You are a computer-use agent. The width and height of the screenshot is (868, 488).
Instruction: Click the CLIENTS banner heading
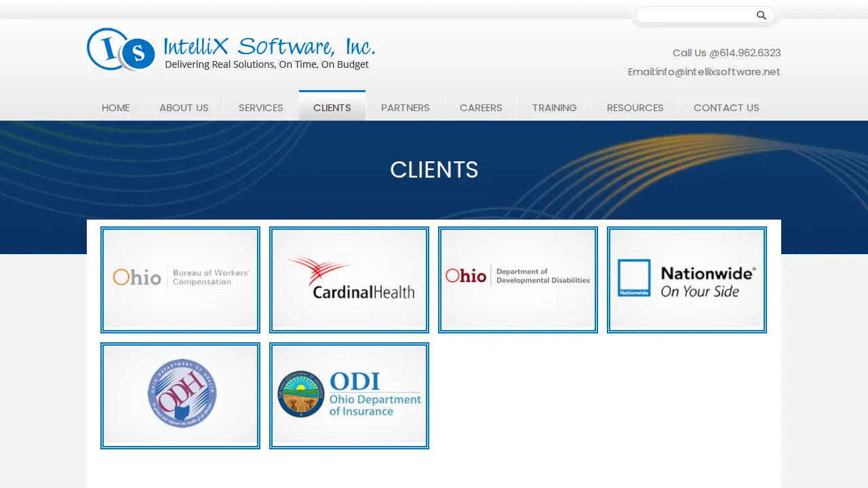[434, 169]
